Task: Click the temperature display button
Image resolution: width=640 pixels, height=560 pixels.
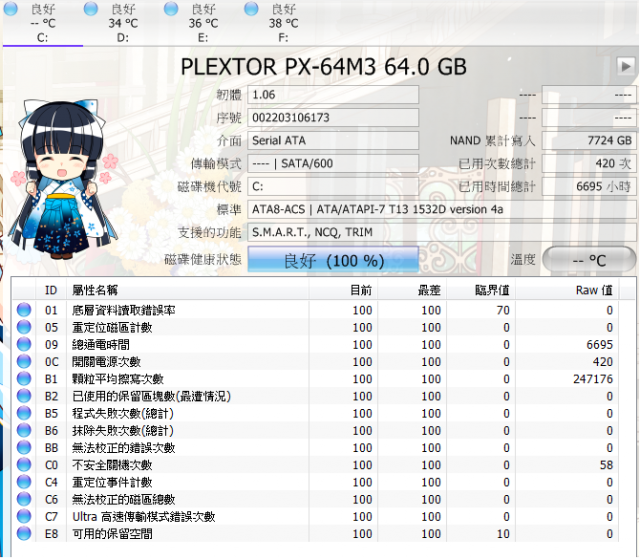Action: [589, 260]
